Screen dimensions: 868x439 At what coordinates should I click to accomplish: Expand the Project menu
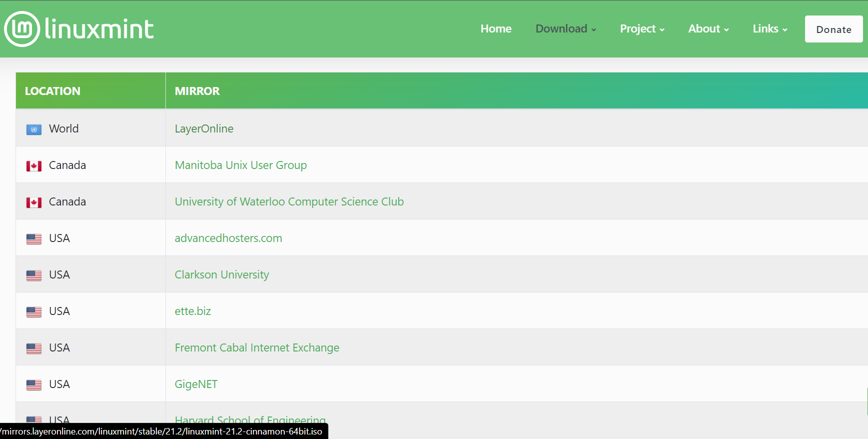(642, 29)
